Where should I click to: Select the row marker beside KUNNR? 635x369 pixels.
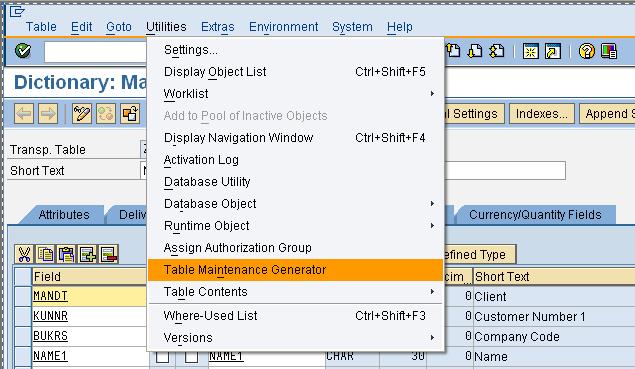pos(23,316)
